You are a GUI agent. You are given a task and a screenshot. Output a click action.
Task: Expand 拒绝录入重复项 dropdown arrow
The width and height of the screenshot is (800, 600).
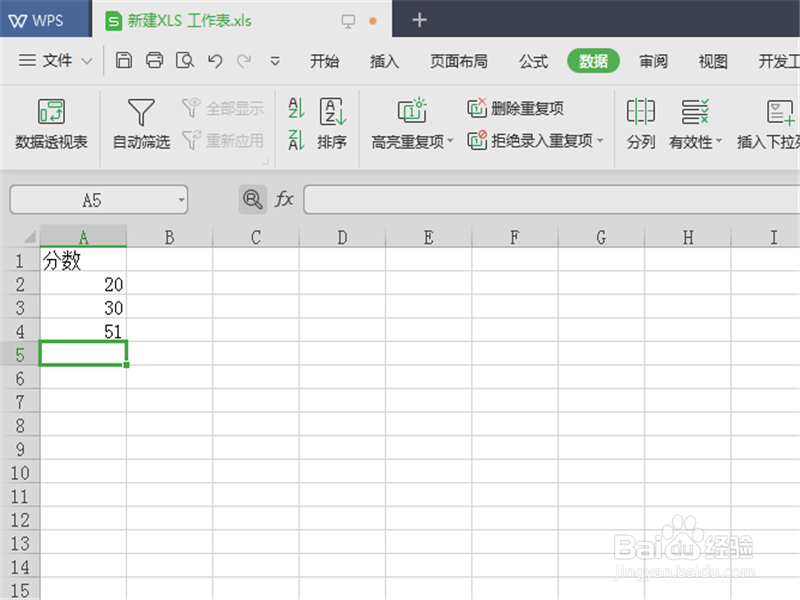point(600,140)
